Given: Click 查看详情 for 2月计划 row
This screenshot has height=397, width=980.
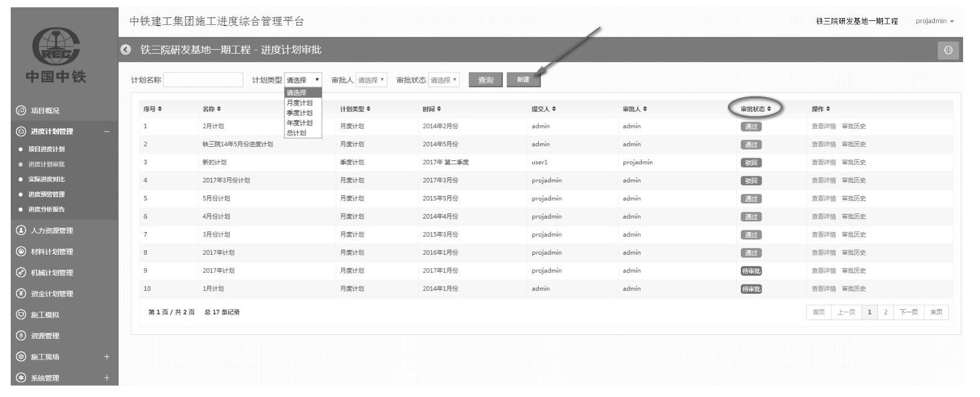Looking at the screenshot, I should pyautogui.click(x=824, y=126).
